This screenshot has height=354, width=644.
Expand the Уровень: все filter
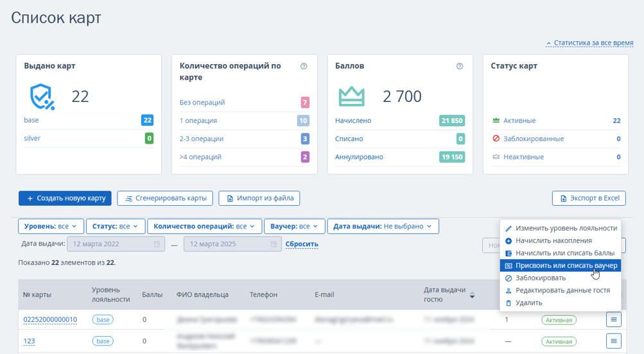point(51,226)
